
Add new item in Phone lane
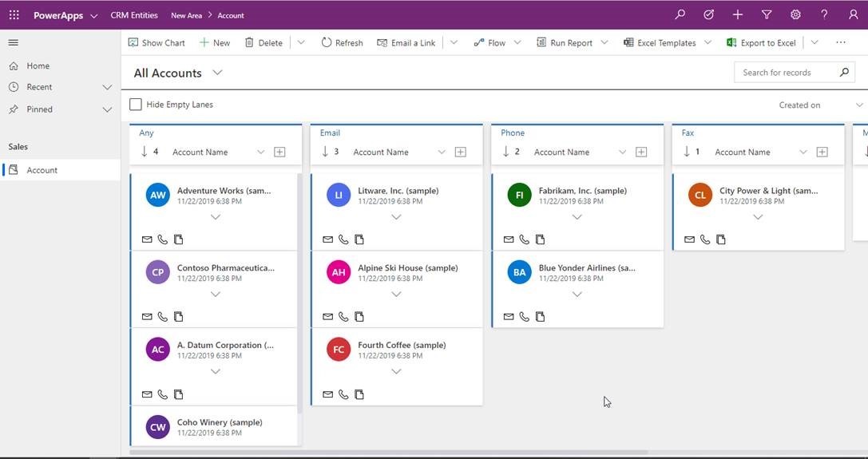pos(641,152)
